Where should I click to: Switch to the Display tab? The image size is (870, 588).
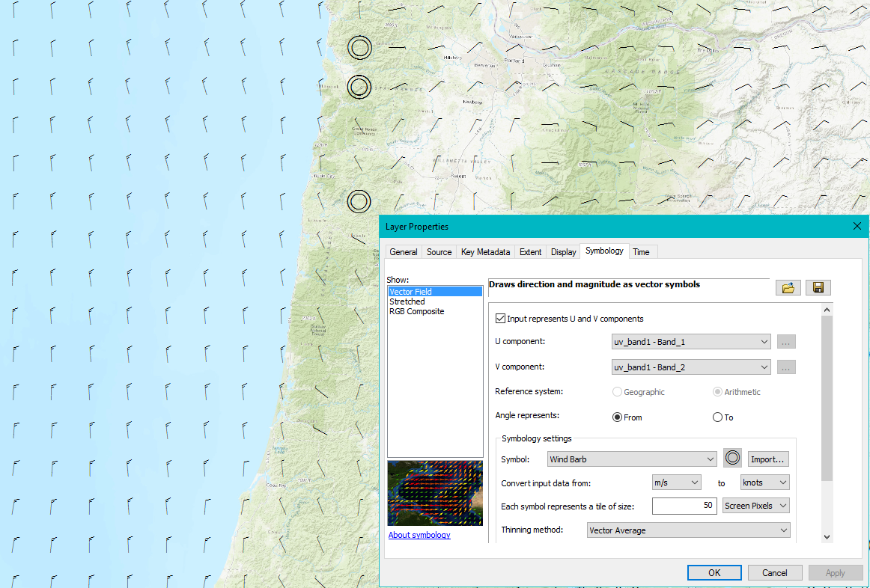[x=563, y=252]
